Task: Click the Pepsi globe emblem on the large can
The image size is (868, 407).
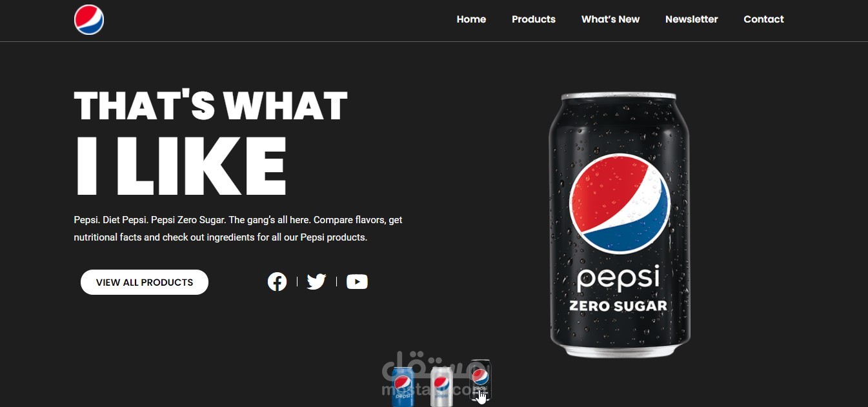Action: click(620, 204)
